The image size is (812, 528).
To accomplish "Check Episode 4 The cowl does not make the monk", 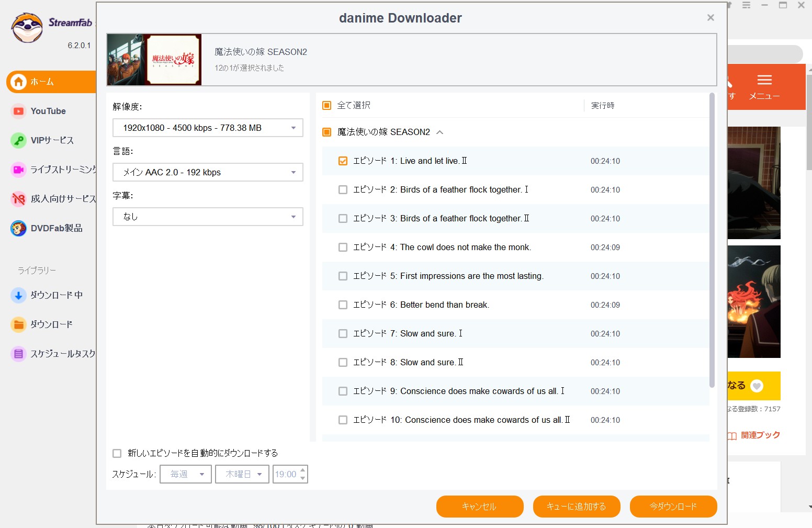I will click(343, 248).
